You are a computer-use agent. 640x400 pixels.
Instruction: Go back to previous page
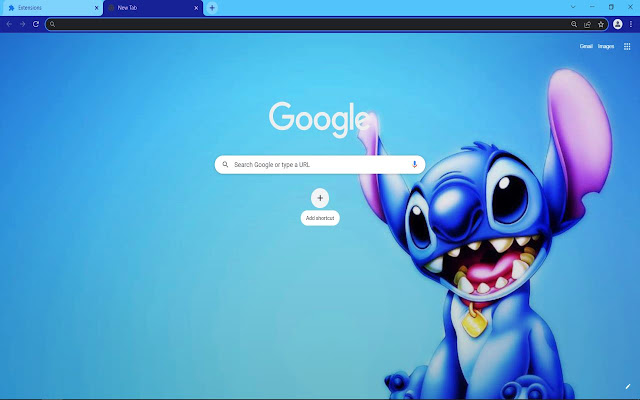(x=9, y=24)
